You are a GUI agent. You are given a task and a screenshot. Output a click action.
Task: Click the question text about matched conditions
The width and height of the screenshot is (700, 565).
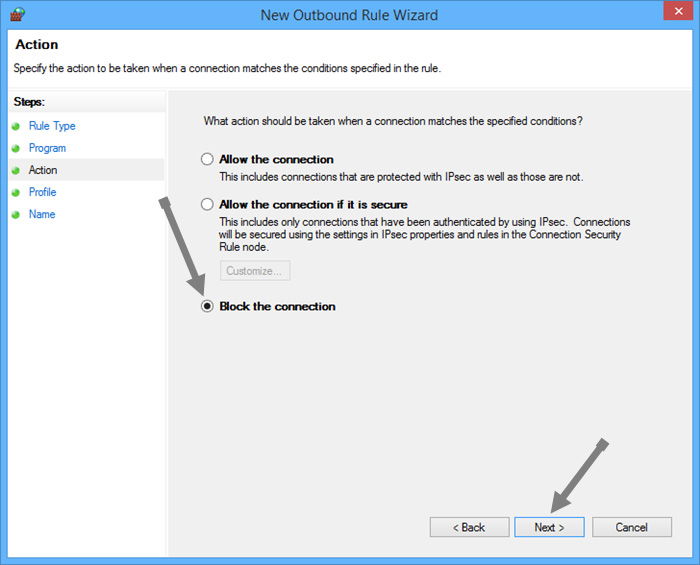pyautogui.click(x=393, y=121)
